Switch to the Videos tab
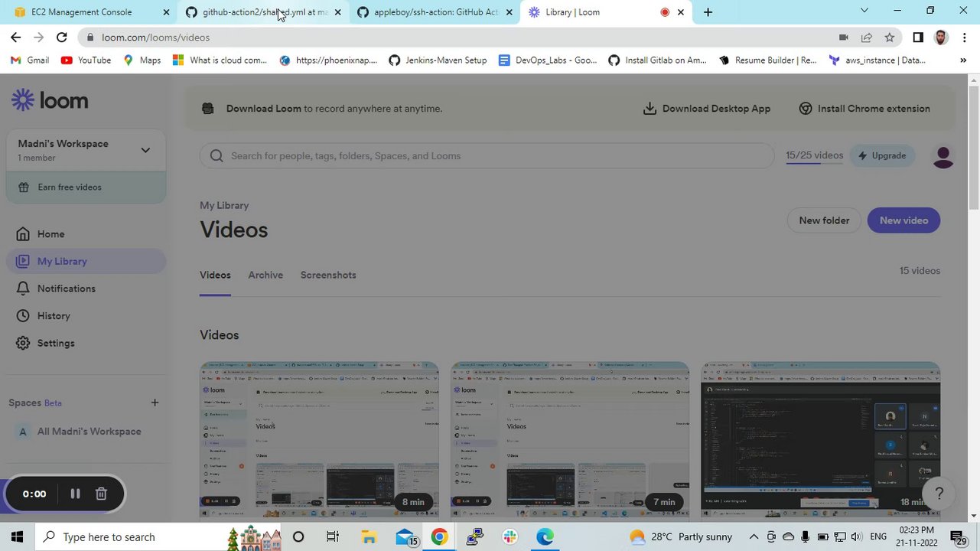980x551 pixels. pos(215,275)
